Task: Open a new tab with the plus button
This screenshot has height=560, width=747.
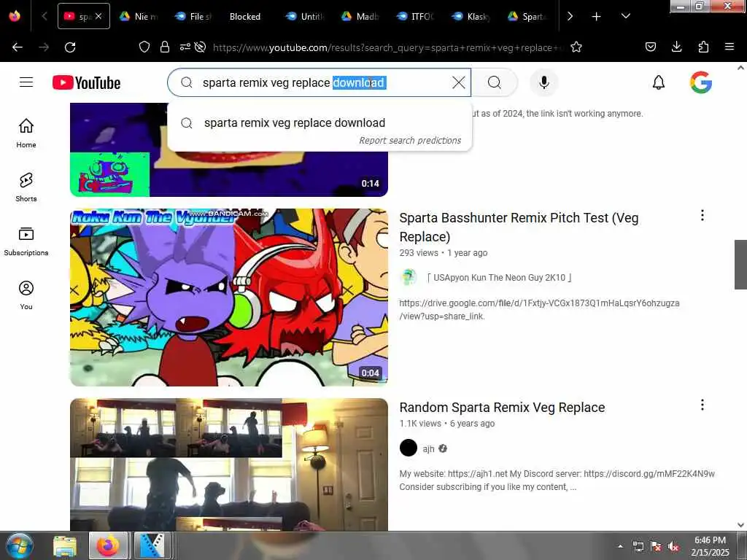Action: coord(596,16)
